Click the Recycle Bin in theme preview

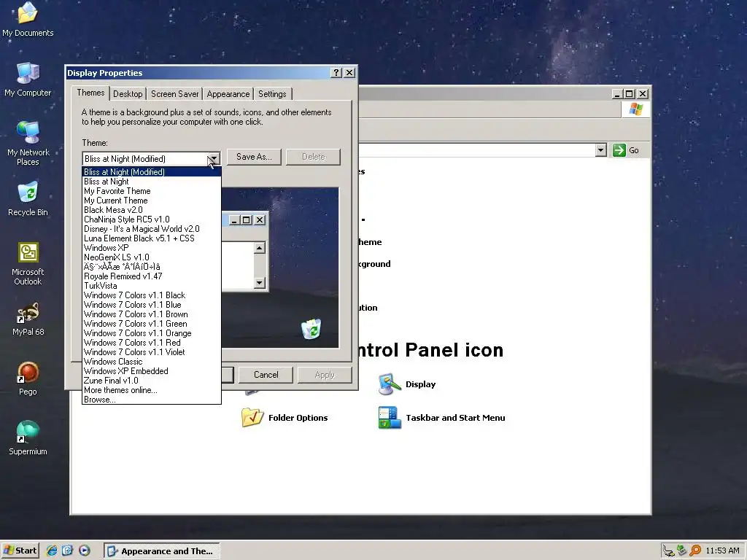click(x=311, y=329)
